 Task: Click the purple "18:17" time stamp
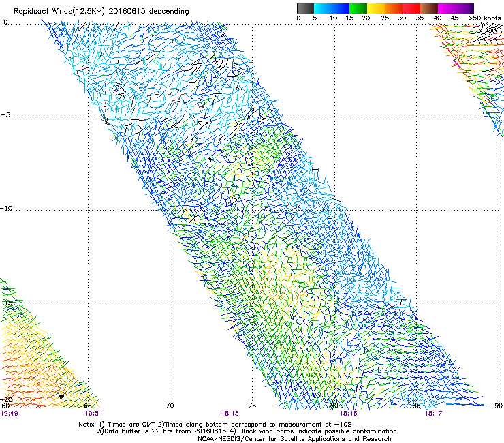tap(433, 414)
